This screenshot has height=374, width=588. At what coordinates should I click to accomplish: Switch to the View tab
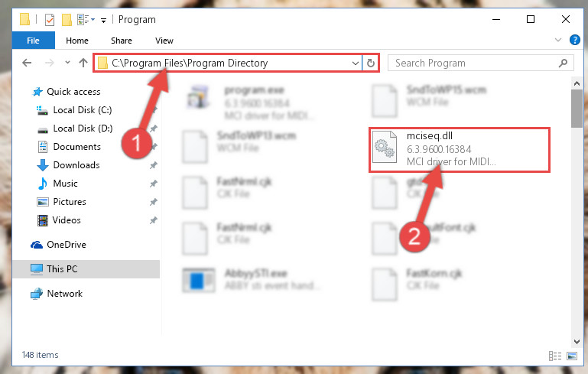[x=164, y=41]
